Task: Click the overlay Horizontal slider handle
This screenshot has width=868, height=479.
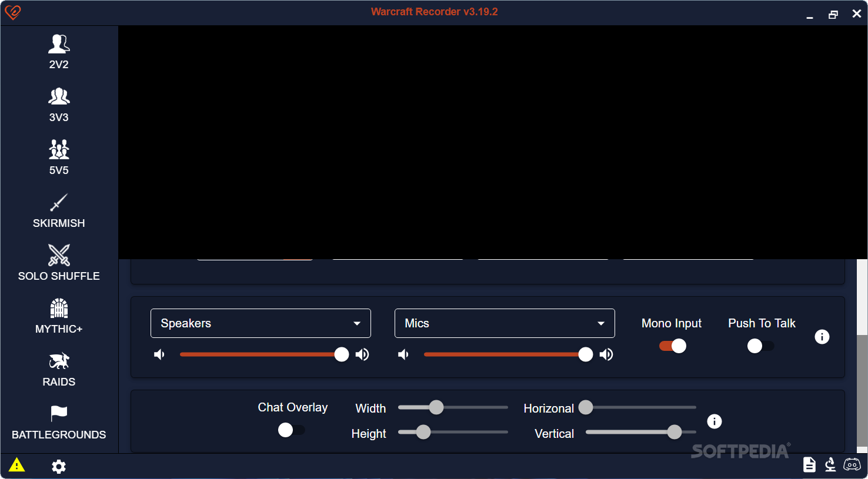Action: click(x=586, y=407)
